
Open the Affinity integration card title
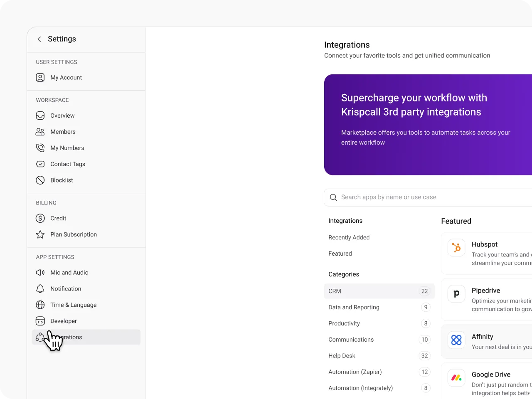coord(483,337)
